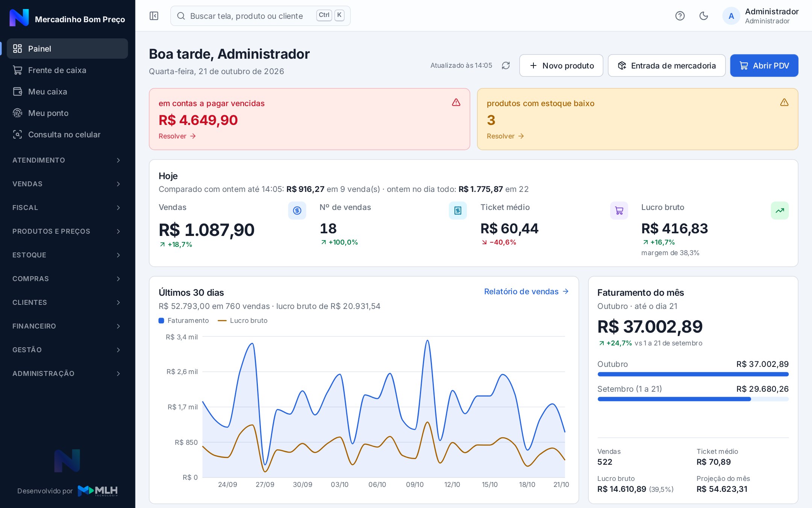The width and height of the screenshot is (812, 508).
Task: Click the R$ 60,44 ticket médio value
Action: pos(509,228)
